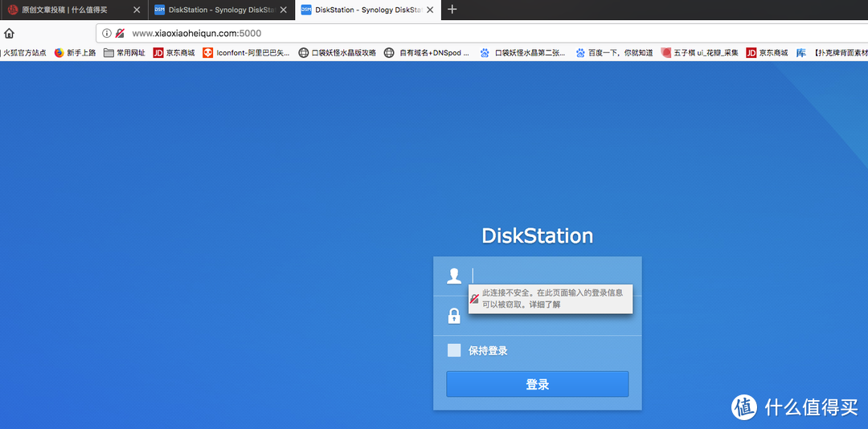Open 详细了解 link in security warning
This screenshot has width=868, height=429.
543,304
